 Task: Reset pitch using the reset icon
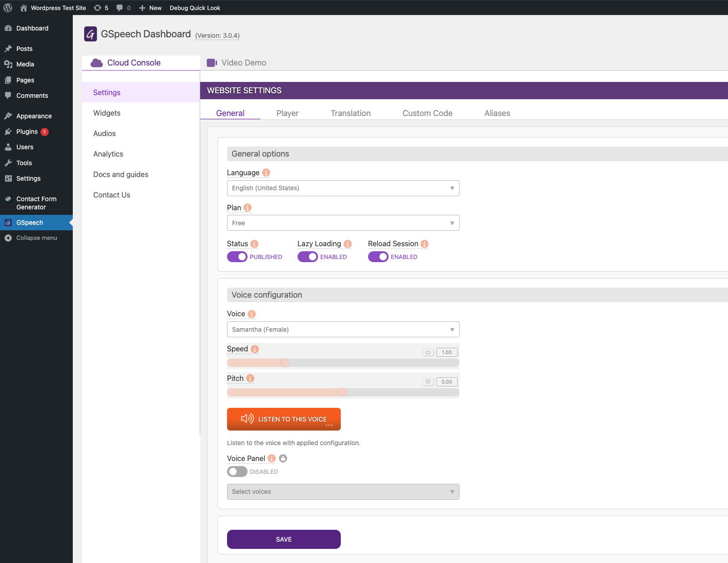(428, 382)
